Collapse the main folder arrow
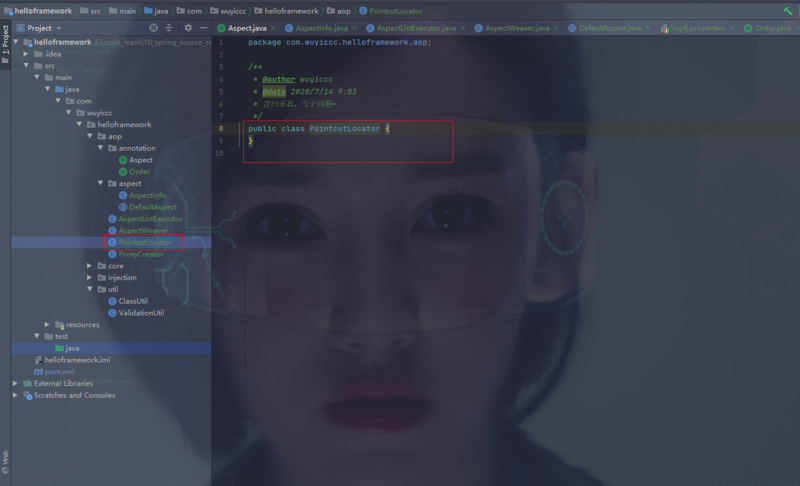800x486 pixels. (37, 77)
